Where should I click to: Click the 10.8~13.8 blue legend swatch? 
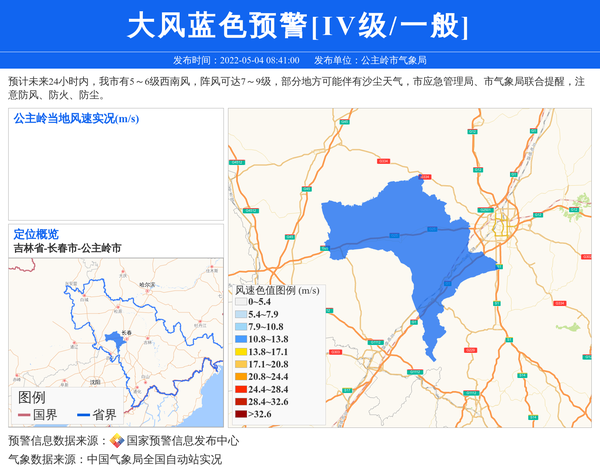(x=241, y=339)
